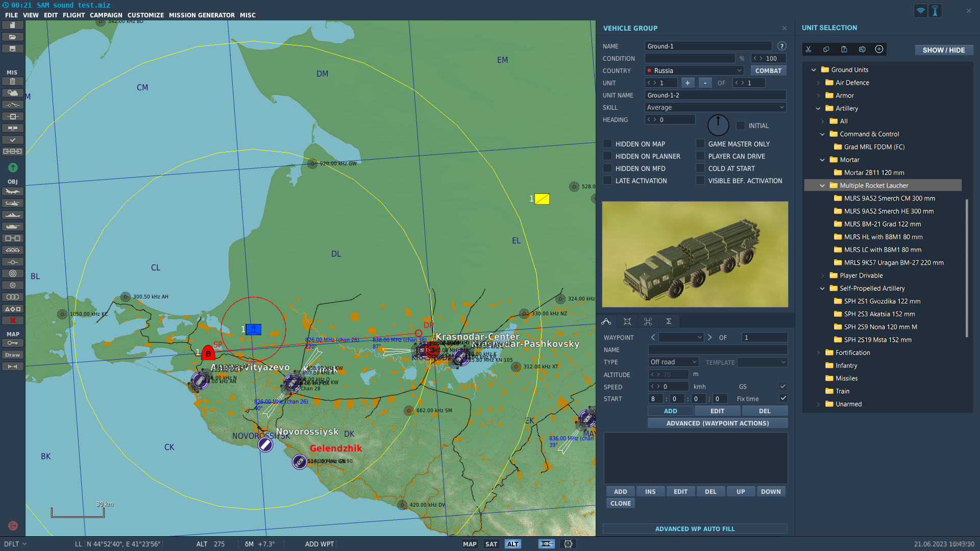Open the VIEW menu
This screenshot has height=551, width=980.
[31, 15]
